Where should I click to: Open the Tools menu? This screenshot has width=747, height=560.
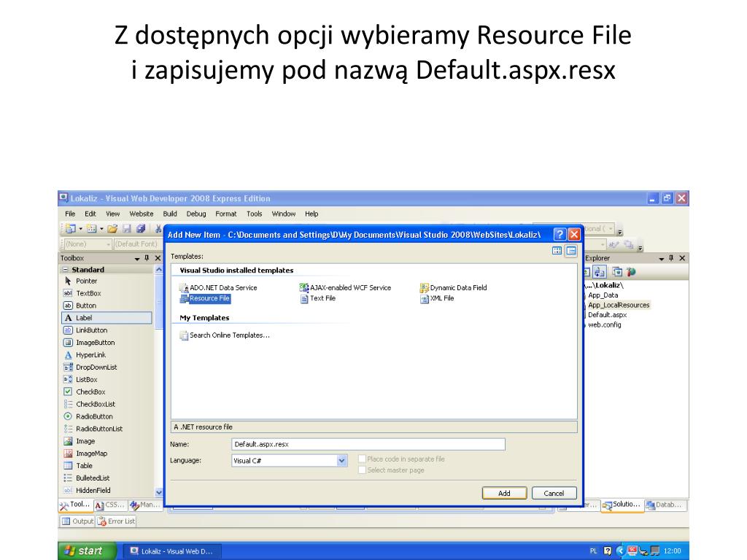[255, 214]
